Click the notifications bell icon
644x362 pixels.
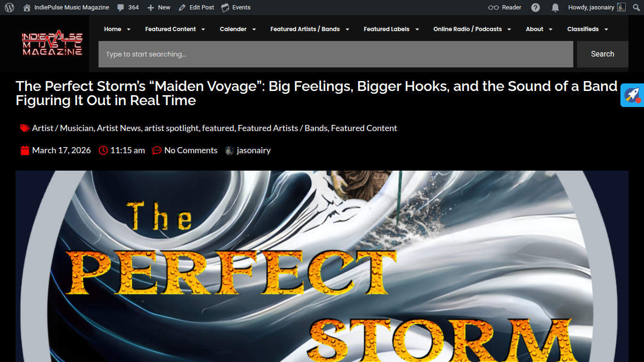(555, 8)
